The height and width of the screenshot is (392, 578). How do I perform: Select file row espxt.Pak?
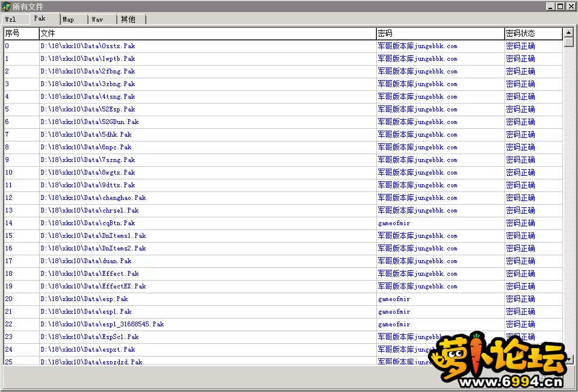click(283, 350)
